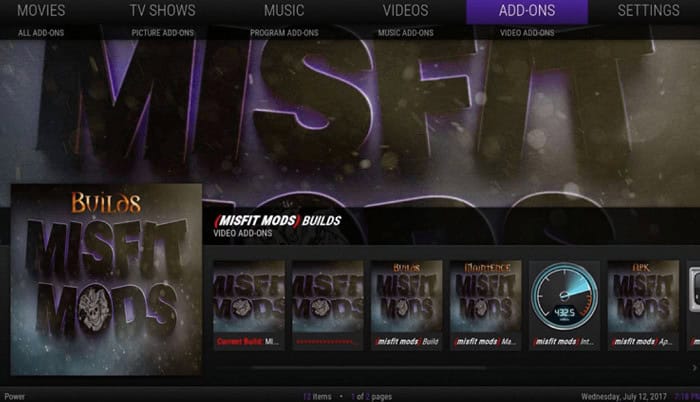Go to PROGRAM ADD-ONS submenu
Viewport: 700px width, 402px height.
(284, 33)
